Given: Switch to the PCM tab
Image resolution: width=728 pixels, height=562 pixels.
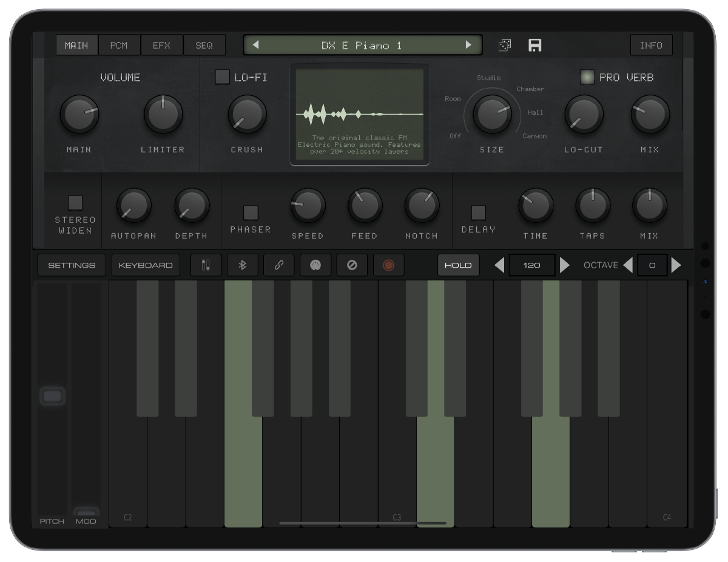Looking at the screenshot, I should coord(119,45).
